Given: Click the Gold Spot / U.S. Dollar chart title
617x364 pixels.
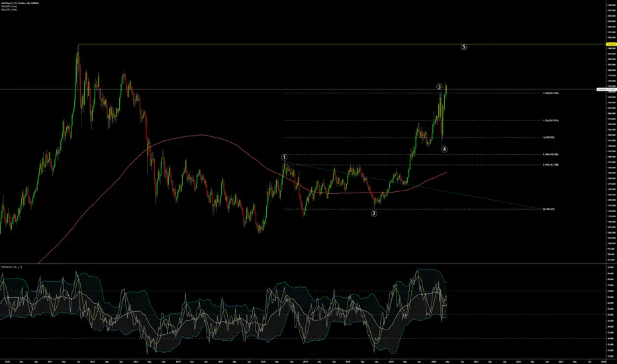Looking at the screenshot, I should point(20,3).
